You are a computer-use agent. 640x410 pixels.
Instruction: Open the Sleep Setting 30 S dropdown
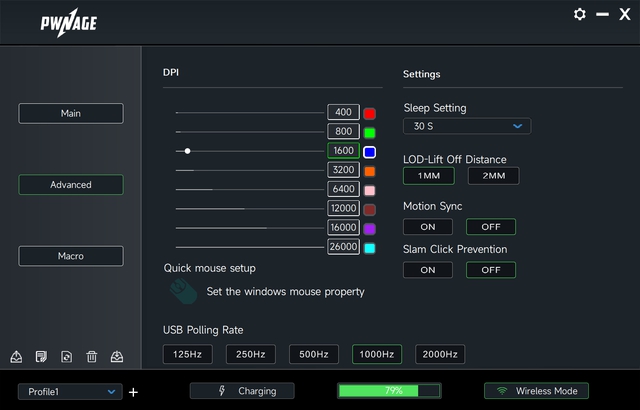pos(467,126)
